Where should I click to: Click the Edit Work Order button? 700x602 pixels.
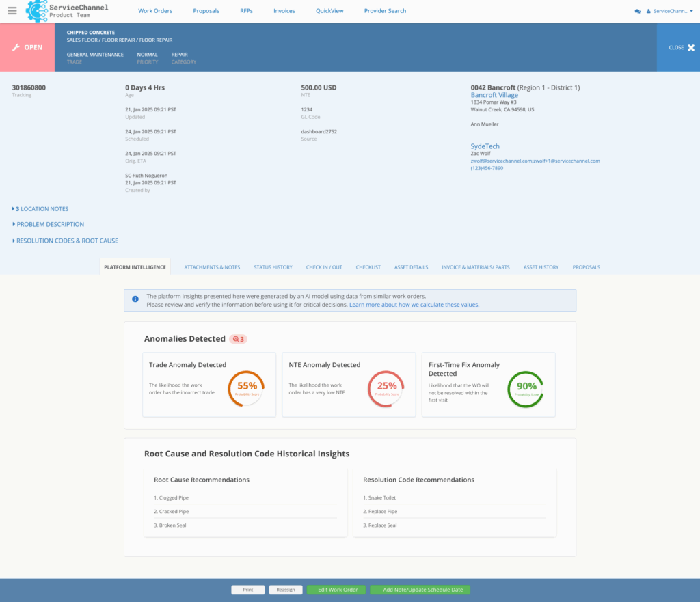(x=336, y=589)
